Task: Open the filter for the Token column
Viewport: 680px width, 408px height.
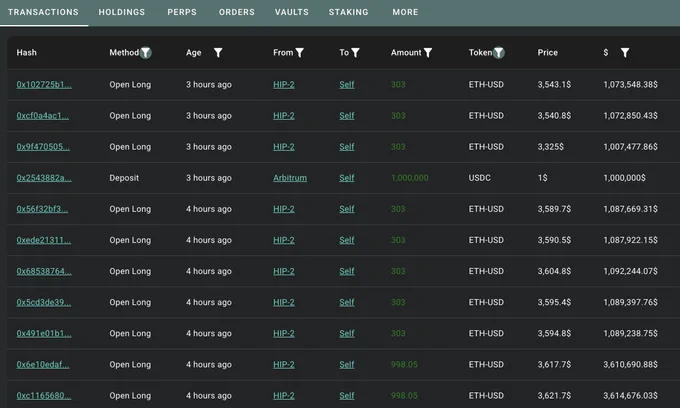Action: [499, 53]
